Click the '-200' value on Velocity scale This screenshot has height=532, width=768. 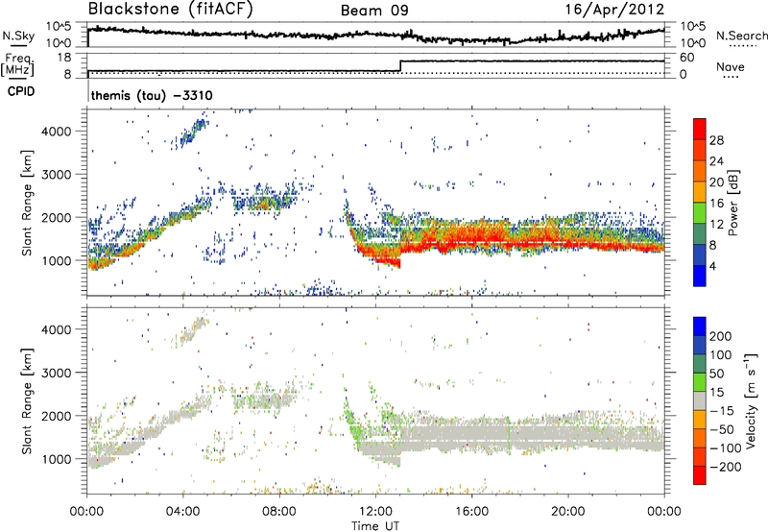tap(728, 467)
